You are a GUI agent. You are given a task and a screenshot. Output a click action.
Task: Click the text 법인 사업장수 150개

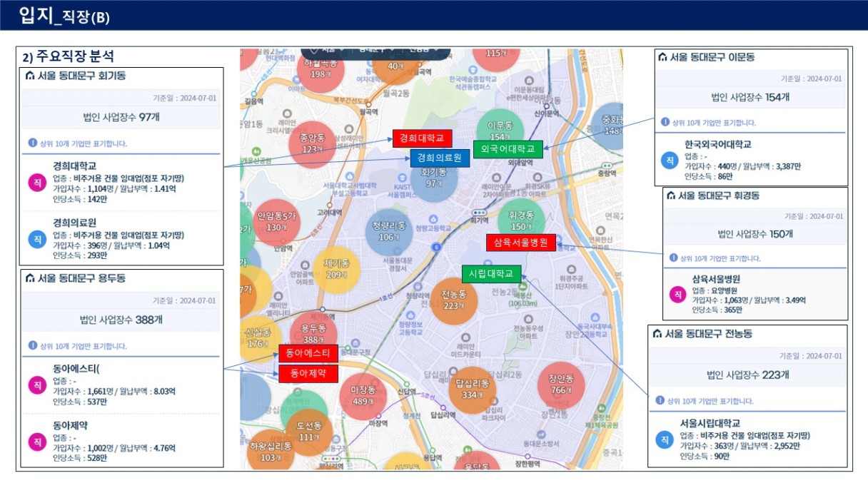coord(755,233)
